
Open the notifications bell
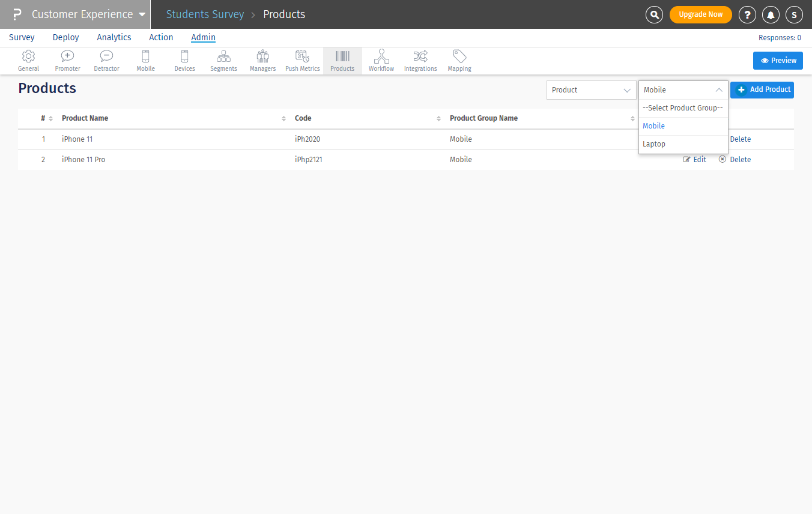(x=771, y=14)
